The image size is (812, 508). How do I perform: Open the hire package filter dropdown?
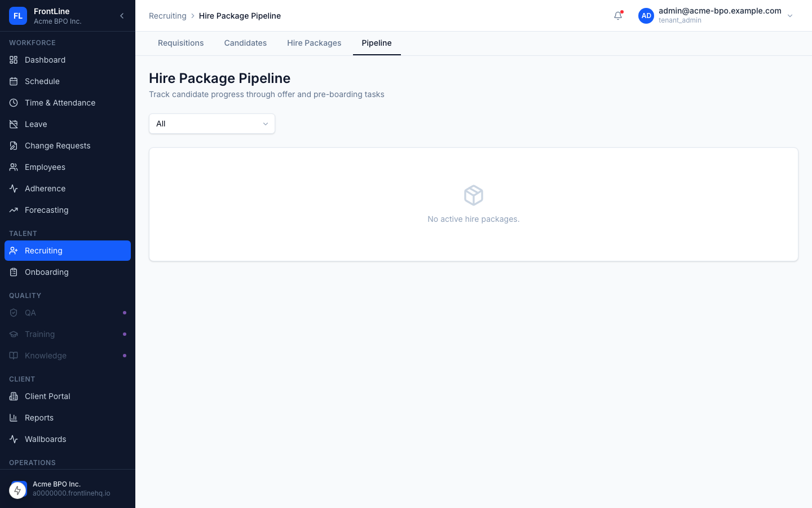click(211, 124)
